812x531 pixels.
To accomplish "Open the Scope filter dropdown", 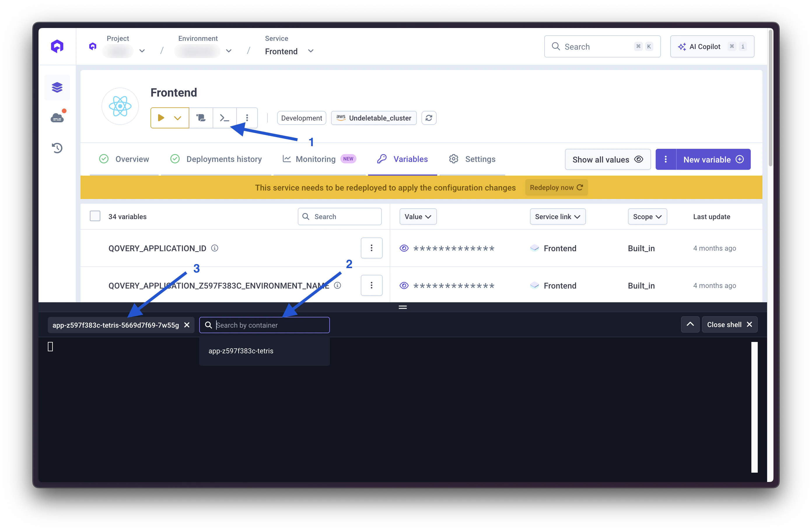I will click(x=647, y=216).
